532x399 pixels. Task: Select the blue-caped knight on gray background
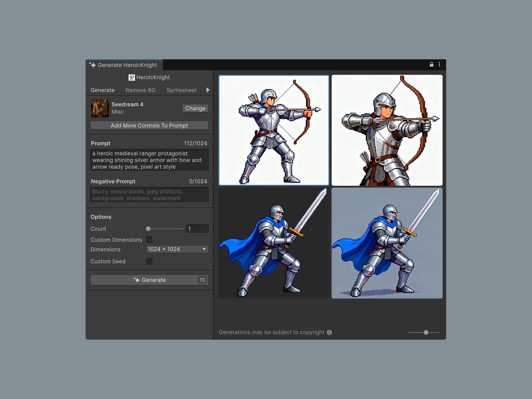[x=387, y=243]
